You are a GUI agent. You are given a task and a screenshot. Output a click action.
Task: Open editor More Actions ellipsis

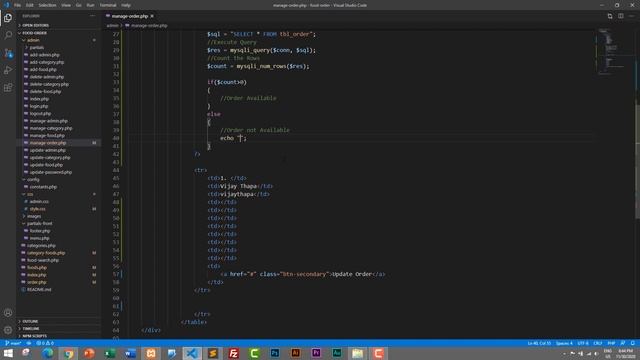tap(631, 16)
